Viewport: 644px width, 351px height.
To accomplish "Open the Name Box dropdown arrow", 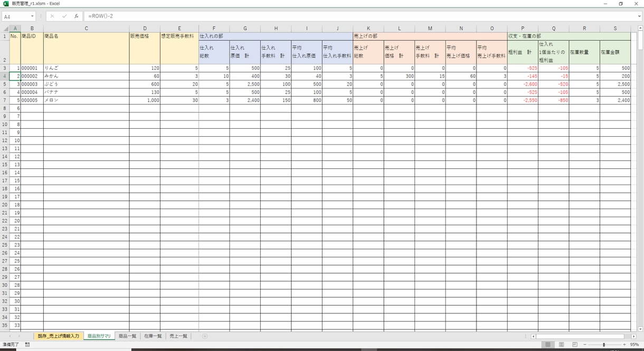I will pyautogui.click(x=32, y=16).
